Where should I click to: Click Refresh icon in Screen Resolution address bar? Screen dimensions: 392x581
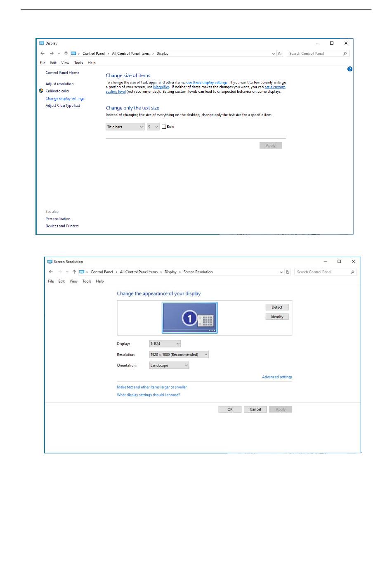288,272
